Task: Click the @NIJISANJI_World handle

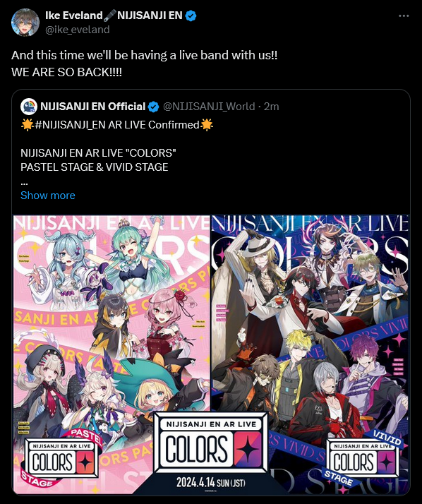Action: pyautogui.click(x=209, y=107)
